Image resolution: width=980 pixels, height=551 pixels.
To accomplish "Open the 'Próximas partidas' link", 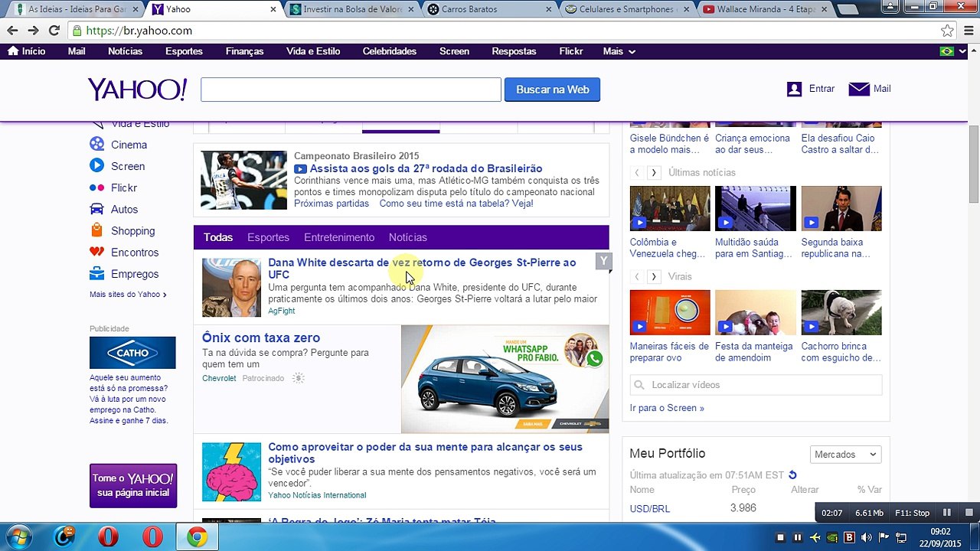I will [332, 204].
